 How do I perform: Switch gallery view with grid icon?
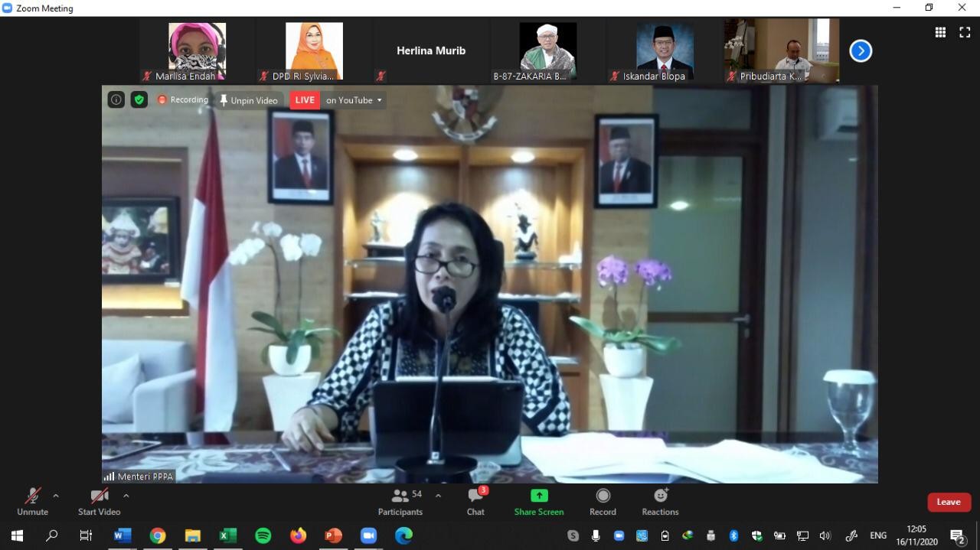point(940,32)
